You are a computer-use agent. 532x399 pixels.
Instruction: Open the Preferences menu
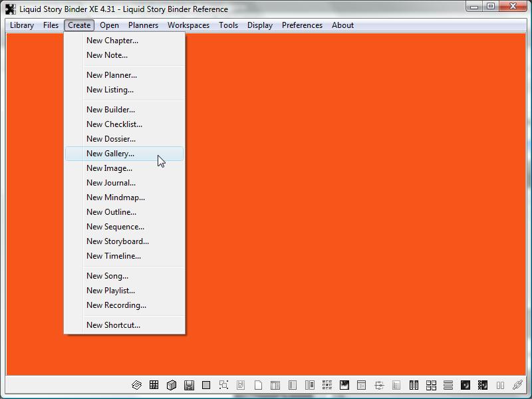pyautogui.click(x=302, y=25)
